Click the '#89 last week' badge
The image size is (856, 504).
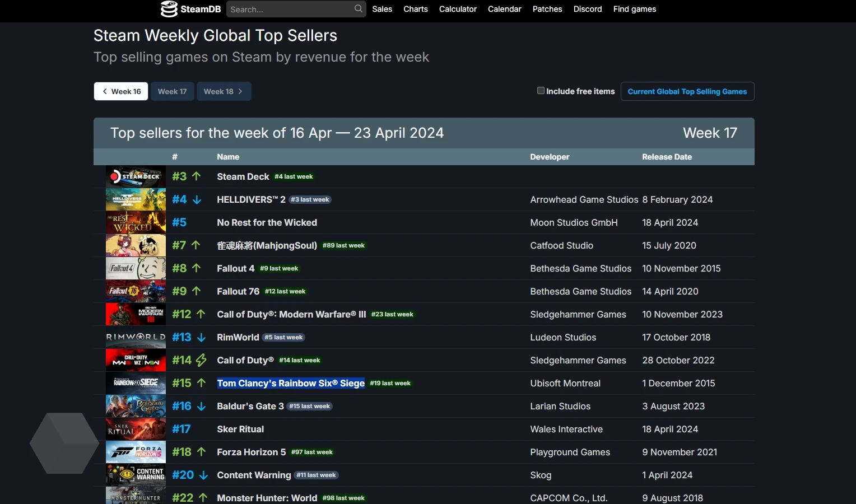point(343,245)
